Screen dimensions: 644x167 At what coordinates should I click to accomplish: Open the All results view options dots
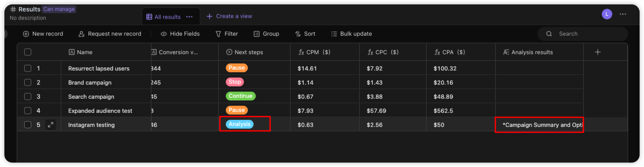[189, 17]
